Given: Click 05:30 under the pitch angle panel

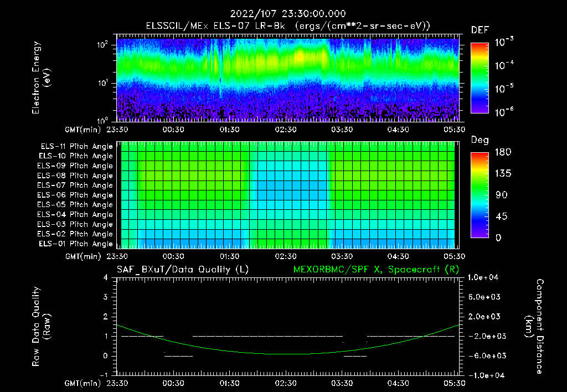Looking at the screenshot, I should (455, 256).
